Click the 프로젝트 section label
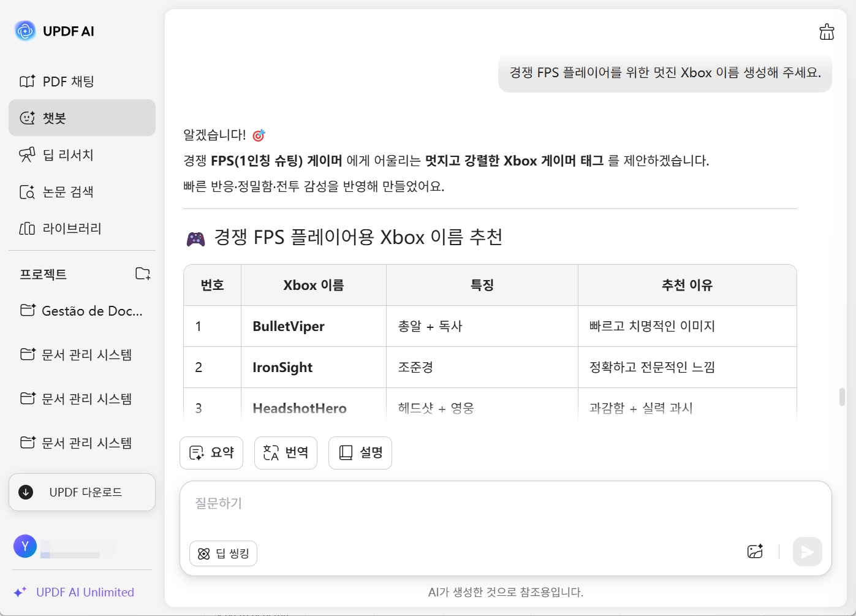The image size is (856, 616). click(43, 274)
